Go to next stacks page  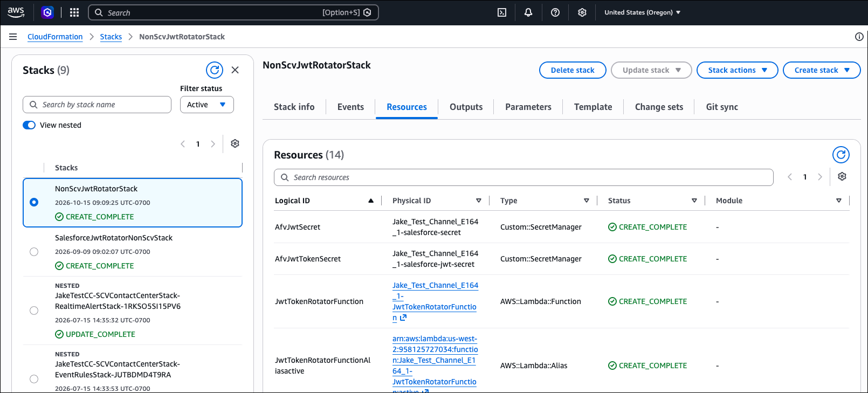click(x=213, y=144)
